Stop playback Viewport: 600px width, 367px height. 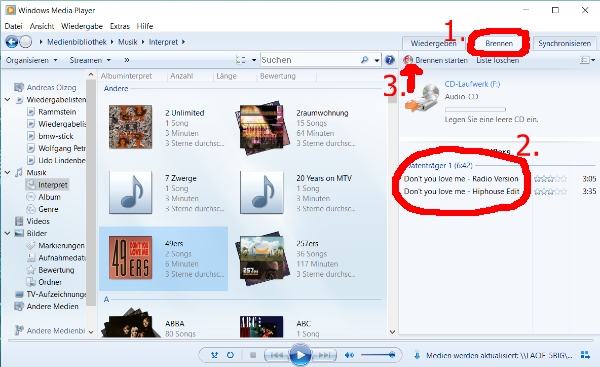(x=253, y=355)
